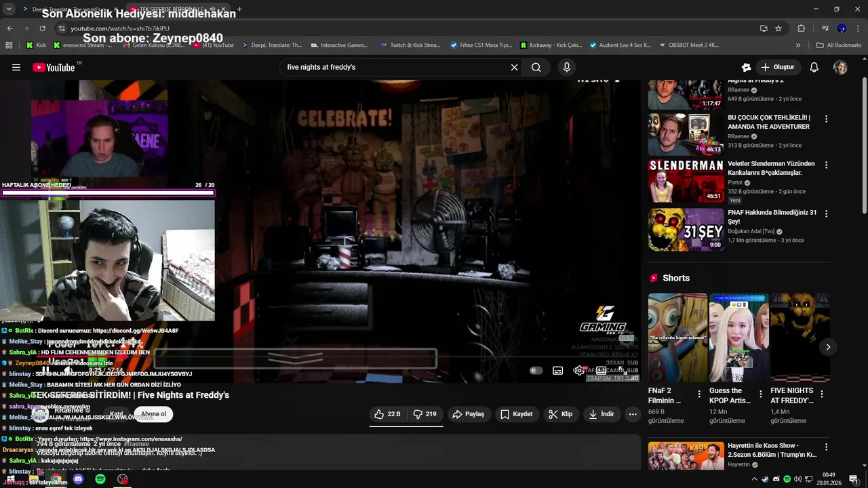The width and height of the screenshot is (868, 488).
Task: Open the Twitch & Kick Strea... bookmark
Action: pos(410,45)
